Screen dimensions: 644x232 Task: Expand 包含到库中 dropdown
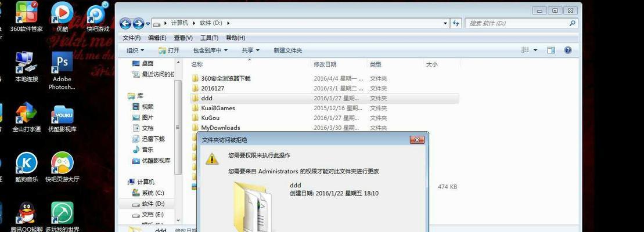(x=211, y=50)
